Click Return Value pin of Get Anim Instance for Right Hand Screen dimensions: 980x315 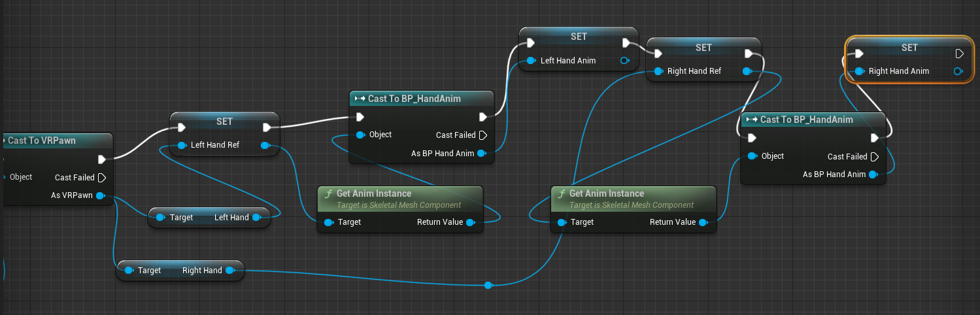point(703,222)
